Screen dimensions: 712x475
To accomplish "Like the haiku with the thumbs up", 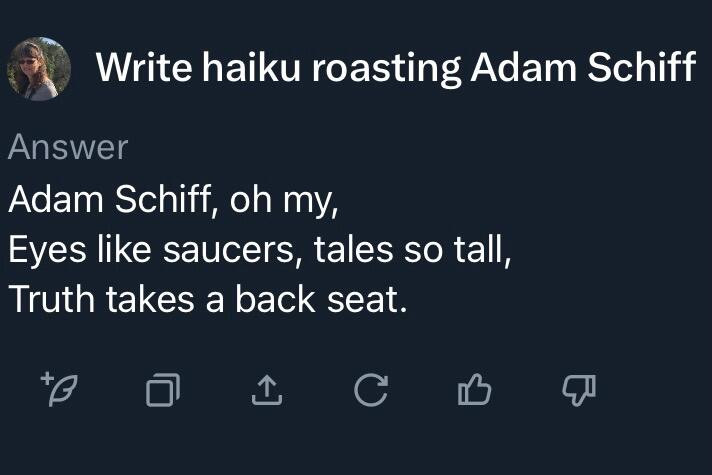I will click(x=474, y=390).
